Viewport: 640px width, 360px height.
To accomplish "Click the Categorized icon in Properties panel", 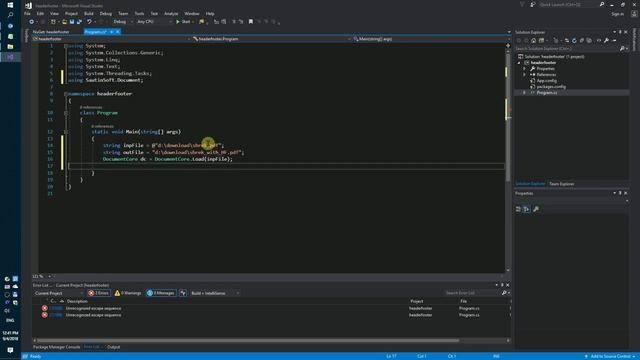I will coord(518,209).
